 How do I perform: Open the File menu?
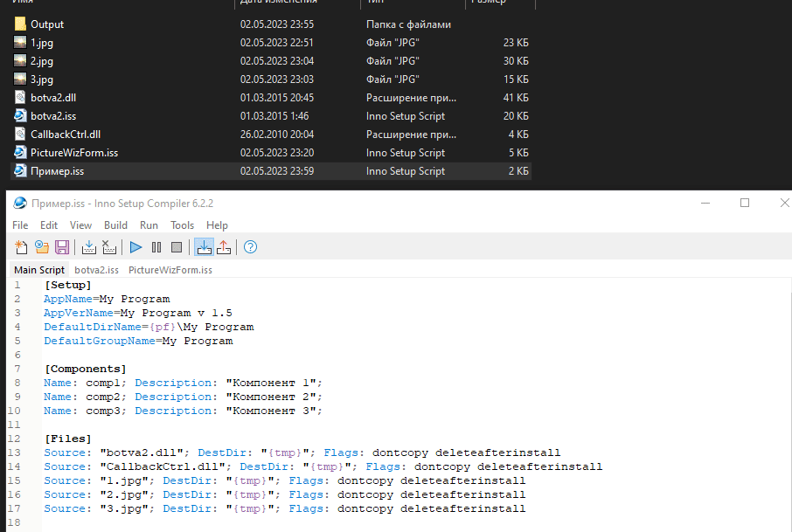tap(20, 225)
